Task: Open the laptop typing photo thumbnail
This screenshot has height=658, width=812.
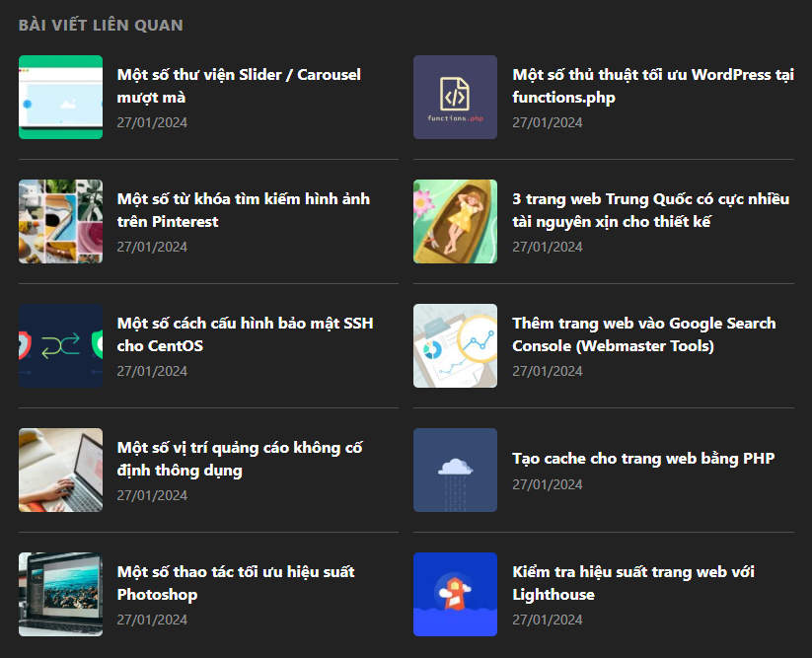Action: (60, 471)
